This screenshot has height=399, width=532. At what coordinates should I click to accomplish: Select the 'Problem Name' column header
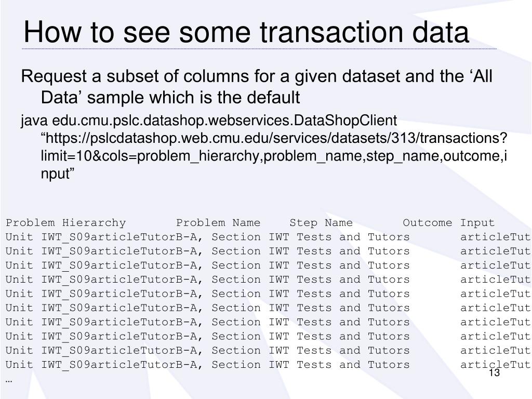pos(218,223)
